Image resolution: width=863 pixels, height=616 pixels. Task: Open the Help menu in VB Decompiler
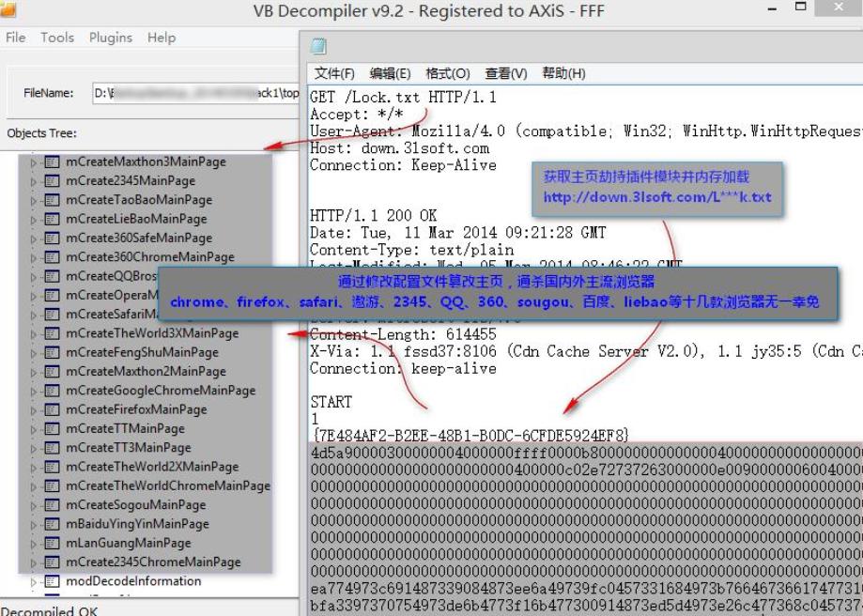(x=162, y=38)
